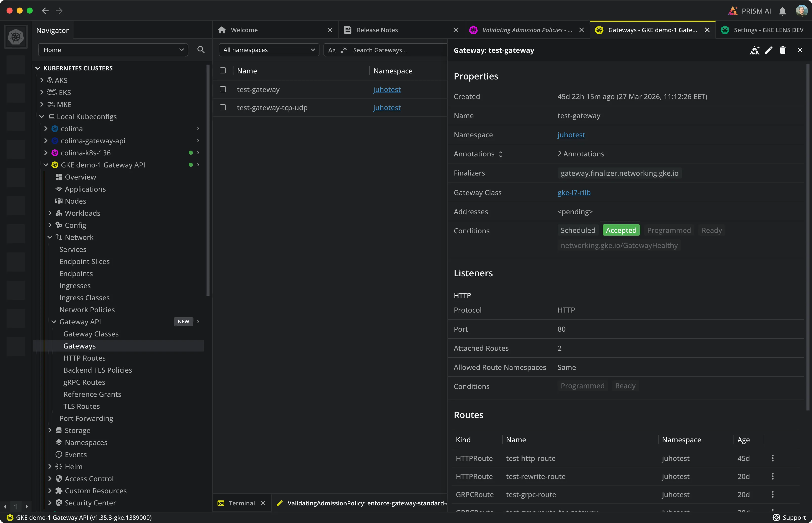
Task: Open Services under Network
Action: 73,249
